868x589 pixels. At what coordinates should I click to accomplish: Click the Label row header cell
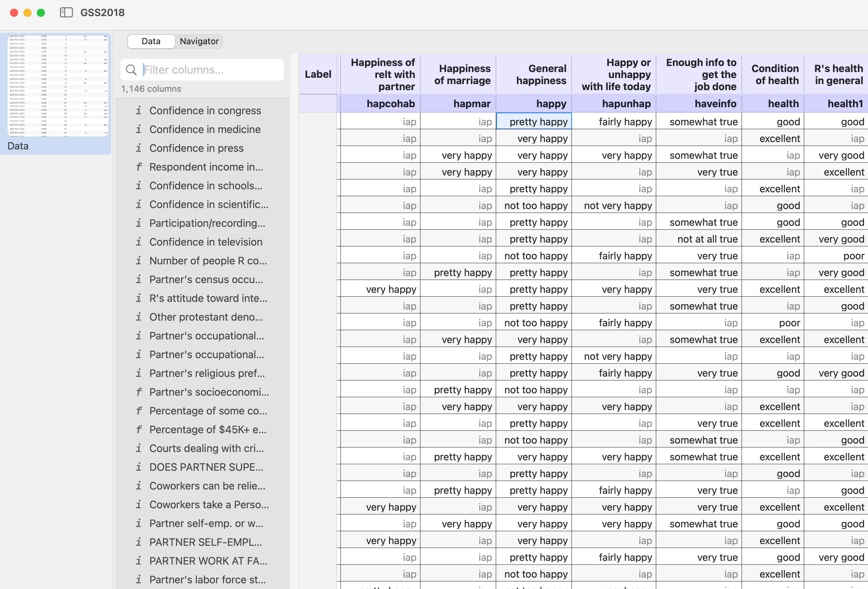click(318, 74)
